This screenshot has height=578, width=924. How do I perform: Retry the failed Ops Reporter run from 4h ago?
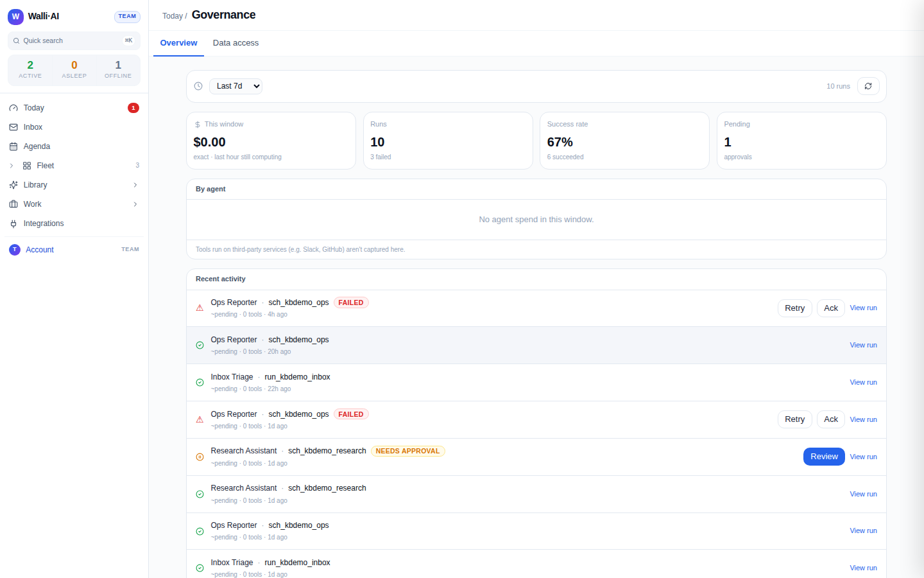[794, 308]
